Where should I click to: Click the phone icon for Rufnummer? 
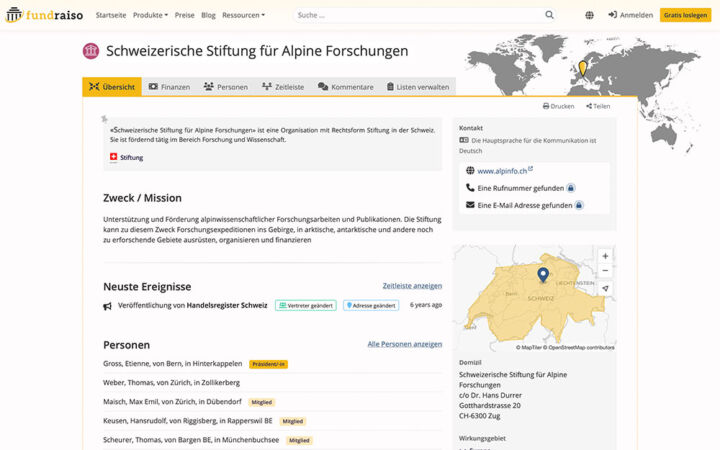(470, 187)
